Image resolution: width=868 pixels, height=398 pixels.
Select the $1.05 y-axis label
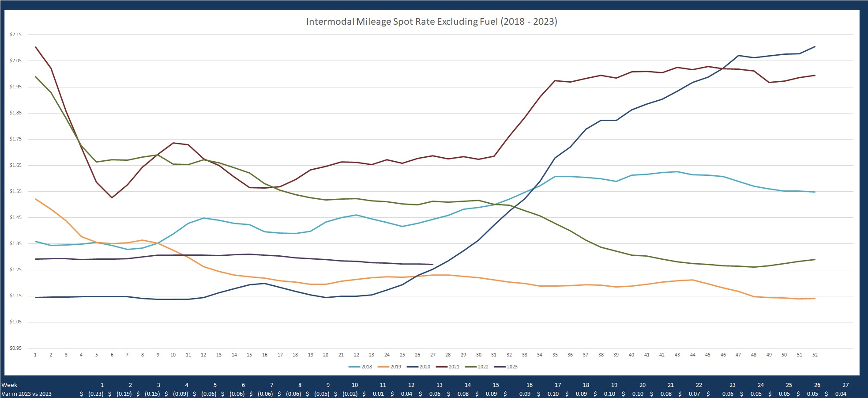[x=15, y=322]
